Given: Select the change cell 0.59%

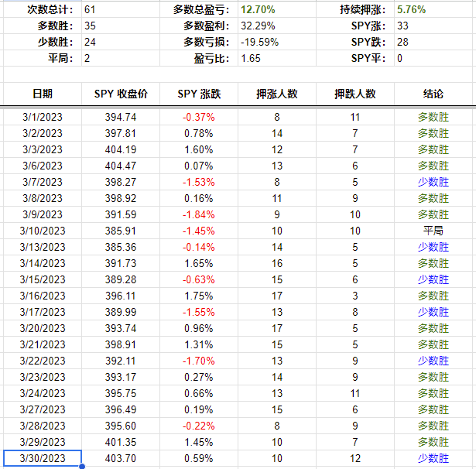Looking at the screenshot, I should [199, 458].
